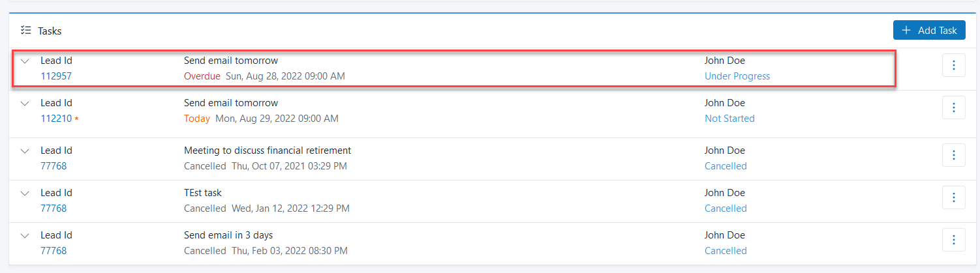Open lead ID 112957 link
Image resolution: width=980 pixels, height=273 pixels.
(x=56, y=76)
